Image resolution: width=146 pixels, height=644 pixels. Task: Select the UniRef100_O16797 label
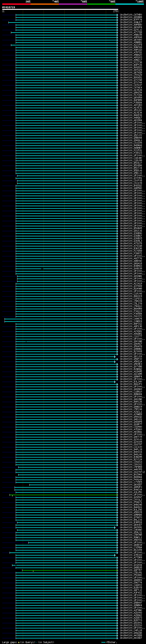(131, 444)
